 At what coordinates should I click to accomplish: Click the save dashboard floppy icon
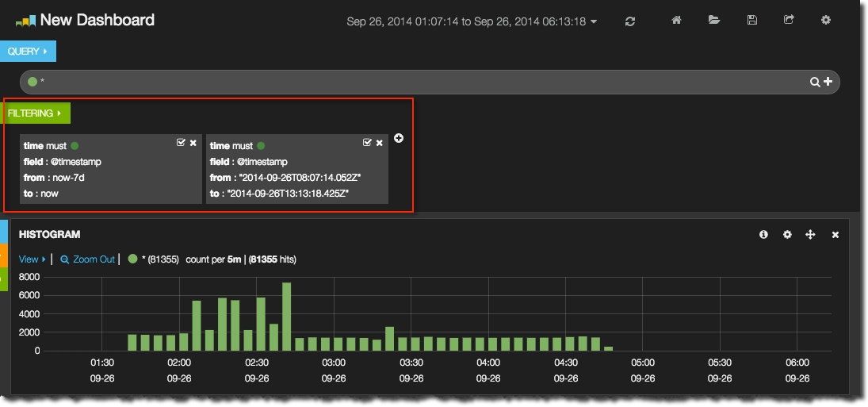pyautogui.click(x=751, y=21)
